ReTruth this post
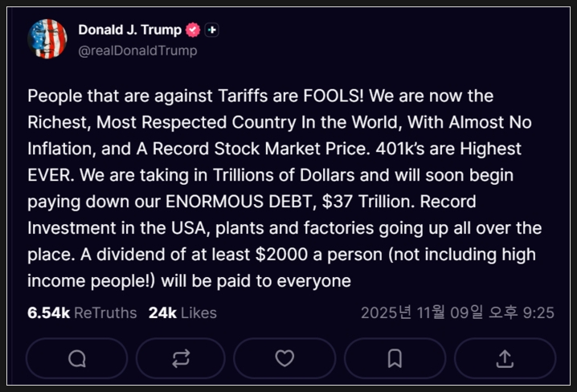 pos(180,358)
